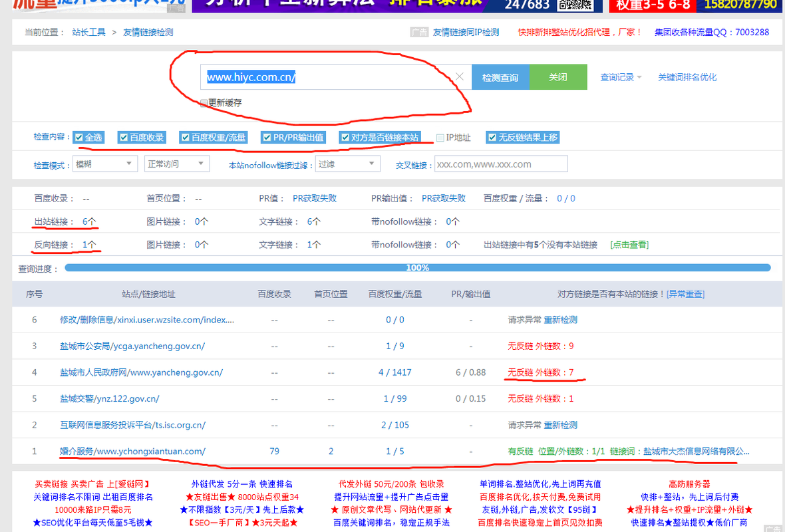
Task: Open 站长工具 breadcrumb link
Action: (88, 32)
